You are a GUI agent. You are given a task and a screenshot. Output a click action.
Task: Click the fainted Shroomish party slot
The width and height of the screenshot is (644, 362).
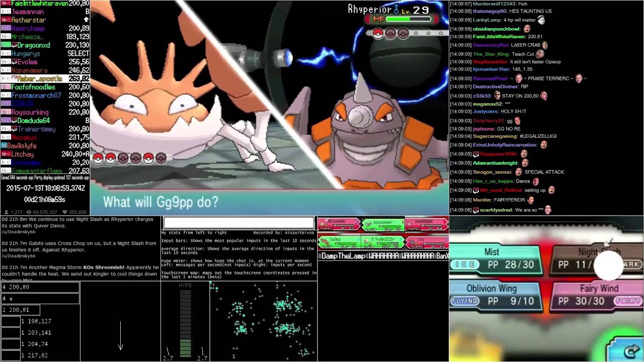pyautogui.click(x=339, y=224)
